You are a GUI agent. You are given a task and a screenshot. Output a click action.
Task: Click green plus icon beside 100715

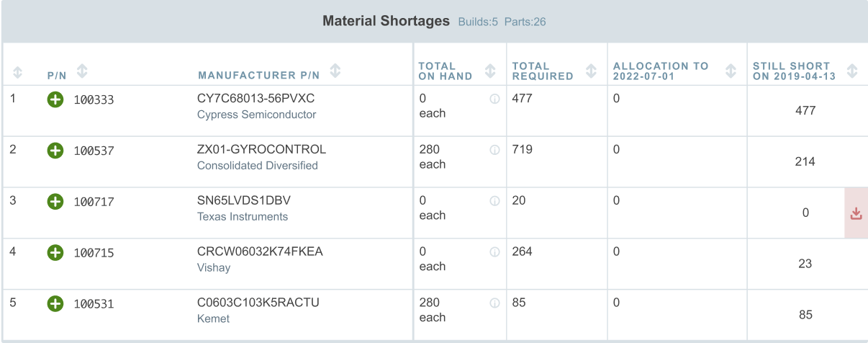click(x=55, y=253)
